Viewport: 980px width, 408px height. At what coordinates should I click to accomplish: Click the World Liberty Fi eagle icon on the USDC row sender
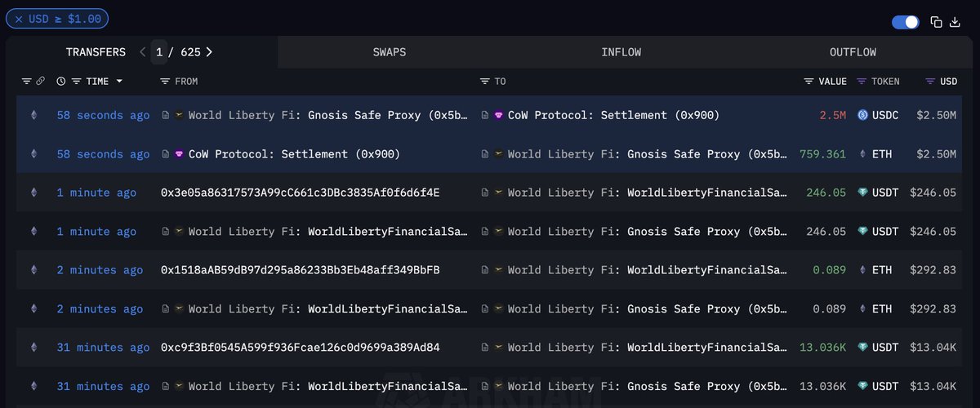pos(179,115)
